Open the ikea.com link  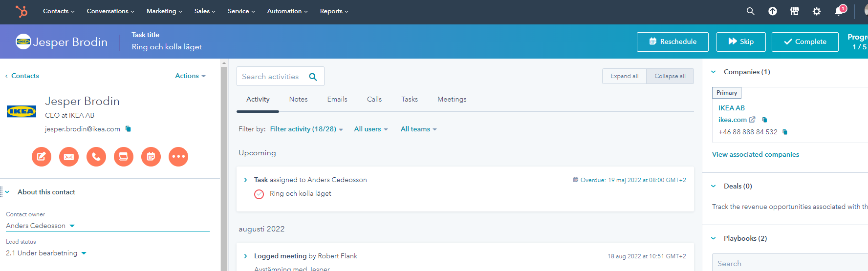tap(732, 120)
